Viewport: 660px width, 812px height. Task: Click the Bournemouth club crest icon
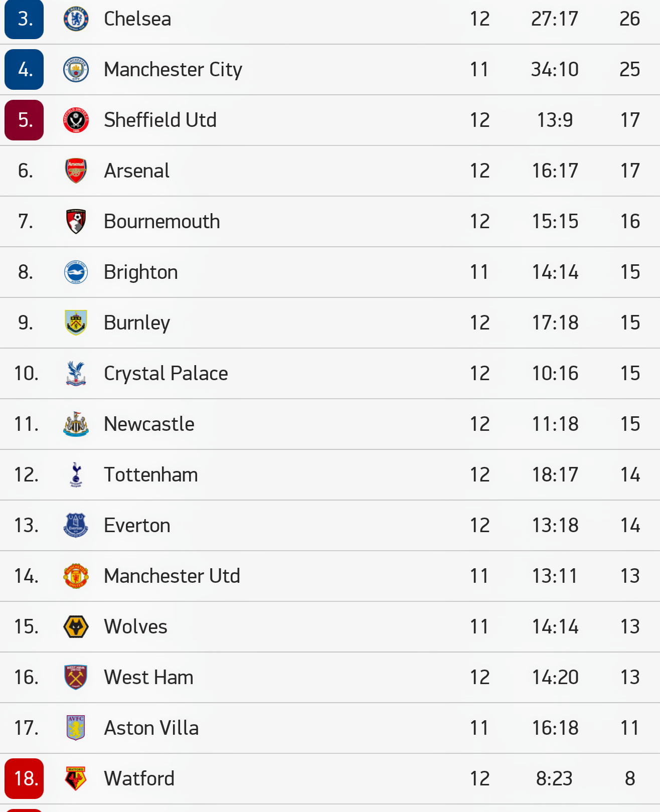pyautogui.click(x=76, y=222)
